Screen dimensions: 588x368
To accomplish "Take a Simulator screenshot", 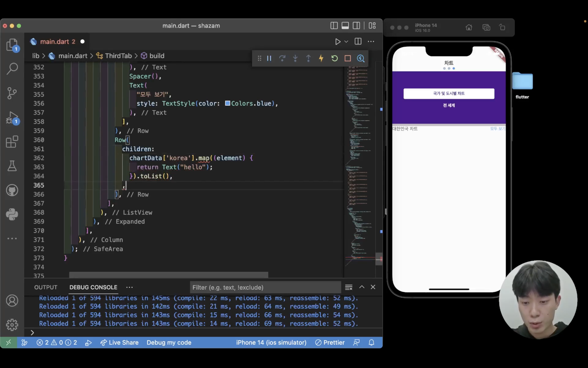I will point(486,27).
